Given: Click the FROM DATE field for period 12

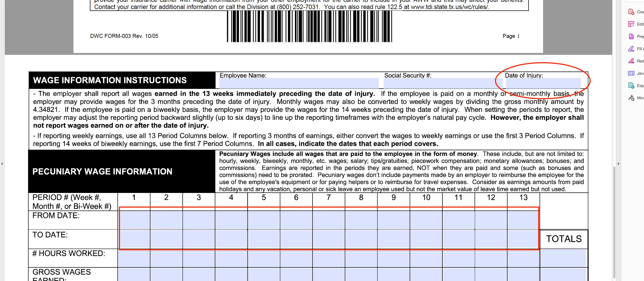Looking at the screenshot, I should point(491,220).
